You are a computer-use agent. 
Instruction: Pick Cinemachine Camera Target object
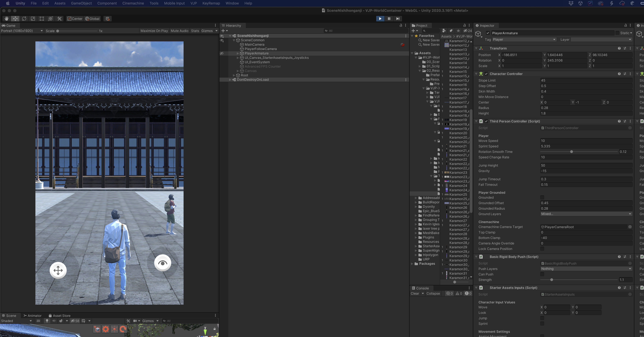[x=630, y=227]
